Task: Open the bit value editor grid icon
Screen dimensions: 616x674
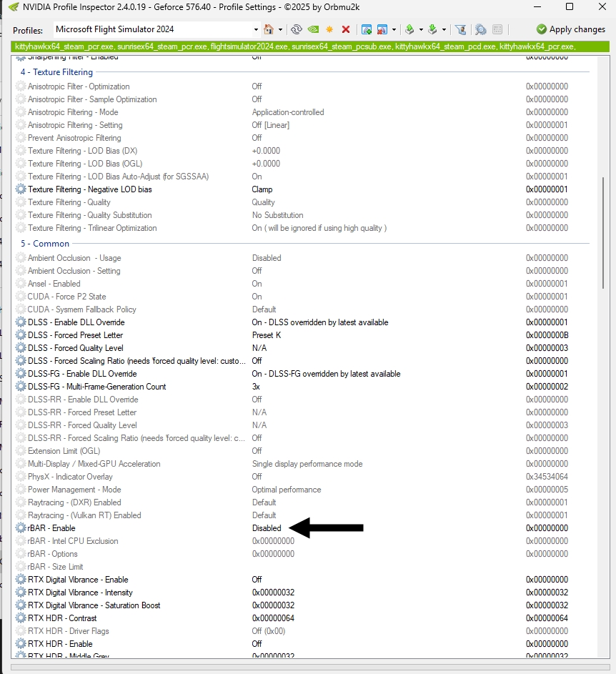Action: (497, 29)
